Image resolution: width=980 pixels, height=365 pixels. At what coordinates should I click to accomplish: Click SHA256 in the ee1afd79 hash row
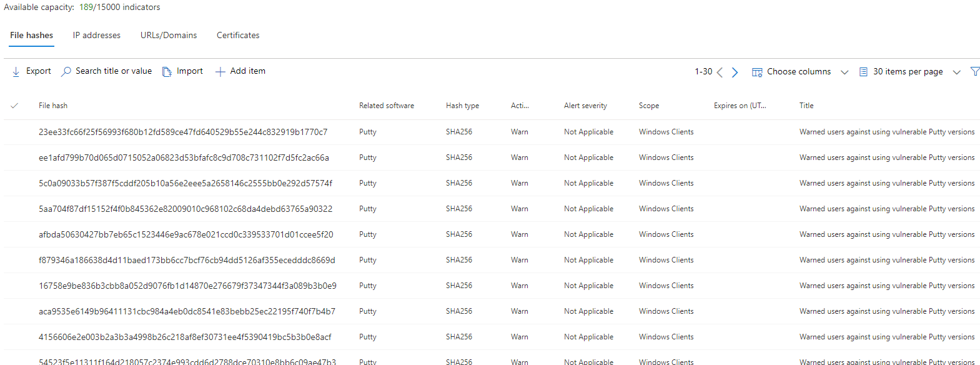(459, 157)
